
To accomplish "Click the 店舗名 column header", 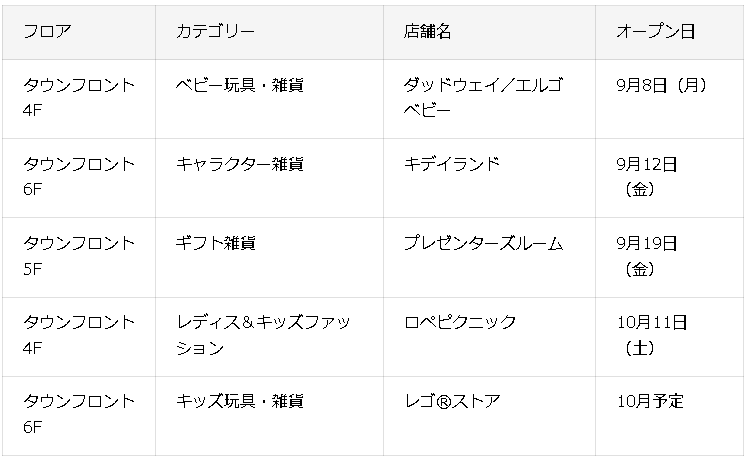I will 489,32.
